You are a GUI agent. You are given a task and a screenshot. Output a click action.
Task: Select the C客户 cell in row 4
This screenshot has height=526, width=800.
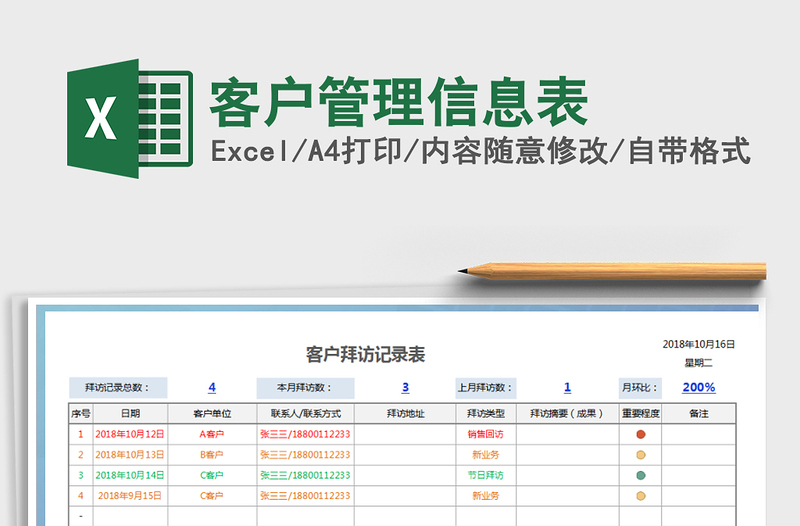[212, 495]
